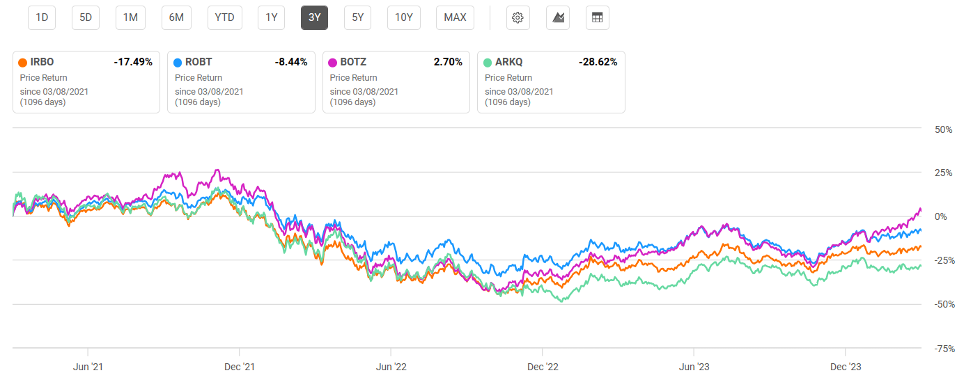Image resolution: width=980 pixels, height=389 pixels.
Task: Click the blue ROBT color dot
Action: (x=179, y=62)
